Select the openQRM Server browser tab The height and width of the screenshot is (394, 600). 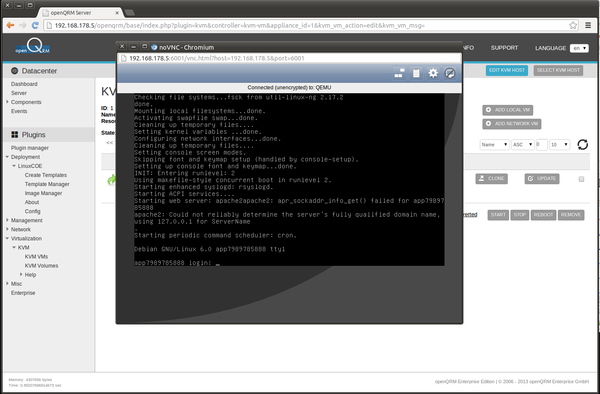click(80, 13)
